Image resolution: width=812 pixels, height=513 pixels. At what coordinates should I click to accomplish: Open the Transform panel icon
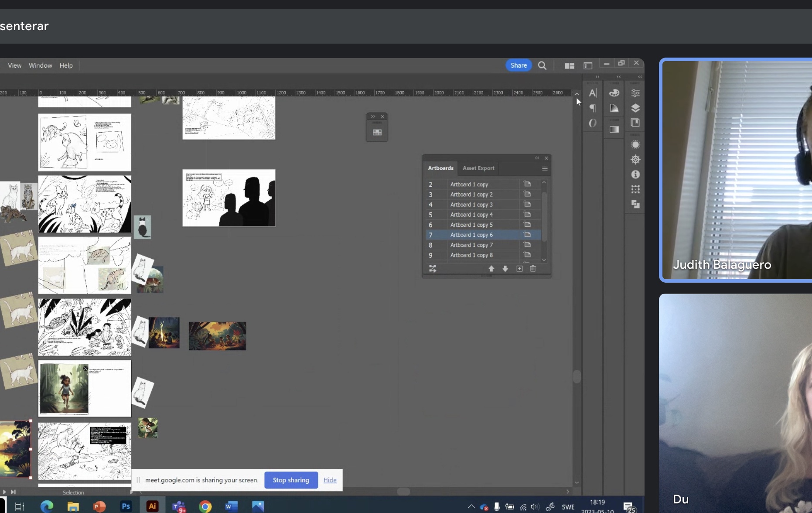click(x=635, y=189)
